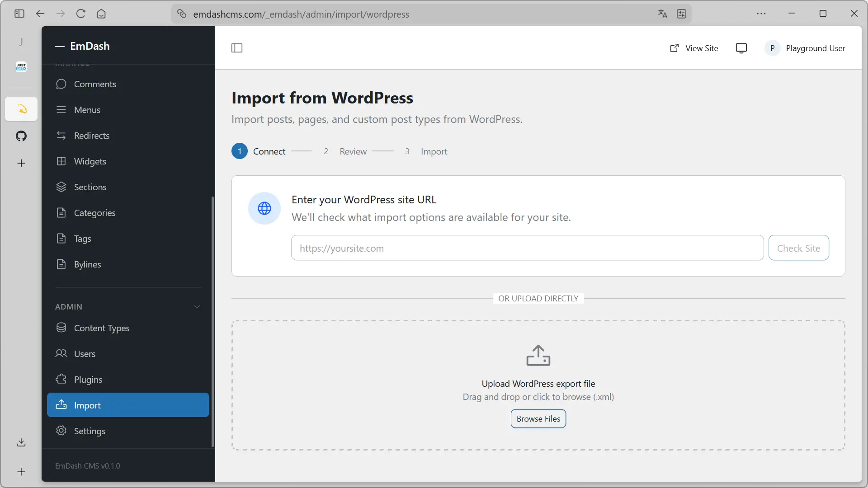Focus the WordPress site URL field
Screen dimensions: 868x488
point(527,248)
